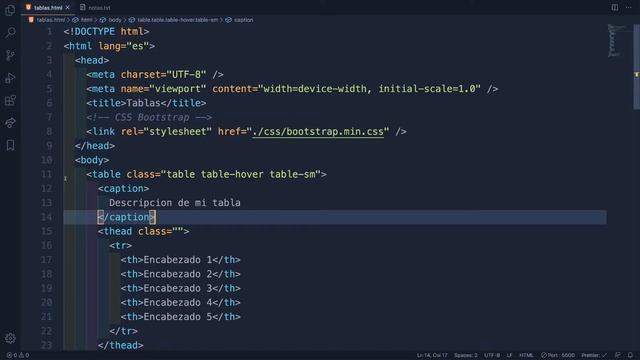The image size is (640, 360).
Task: Click on 'Encabezado 3' header text
Action: tap(178, 289)
